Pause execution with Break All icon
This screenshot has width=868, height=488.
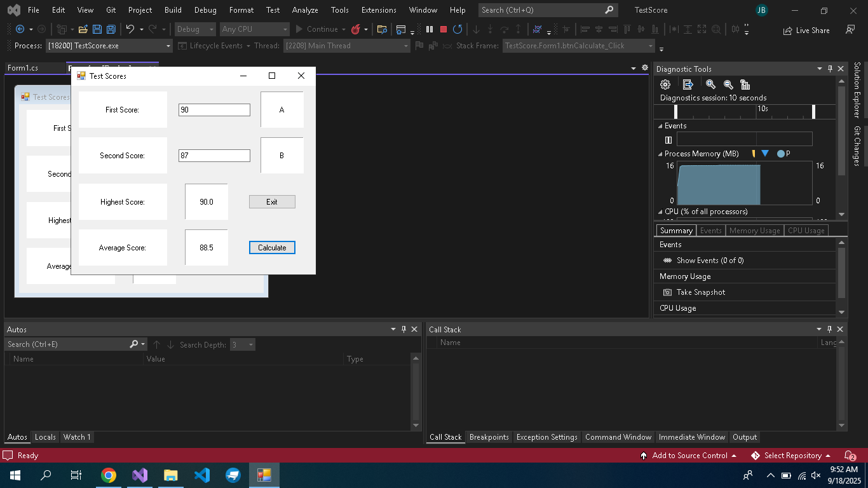click(x=430, y=29)
